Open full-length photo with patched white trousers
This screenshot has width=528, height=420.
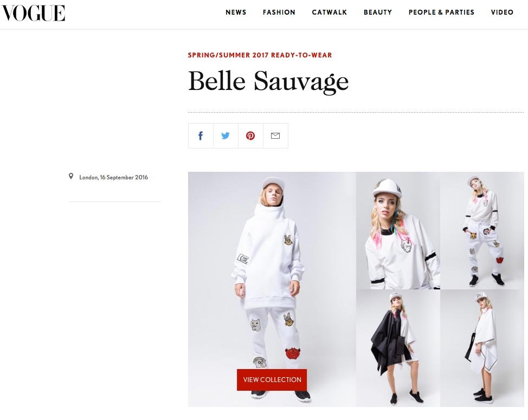(x=482, y=230)
